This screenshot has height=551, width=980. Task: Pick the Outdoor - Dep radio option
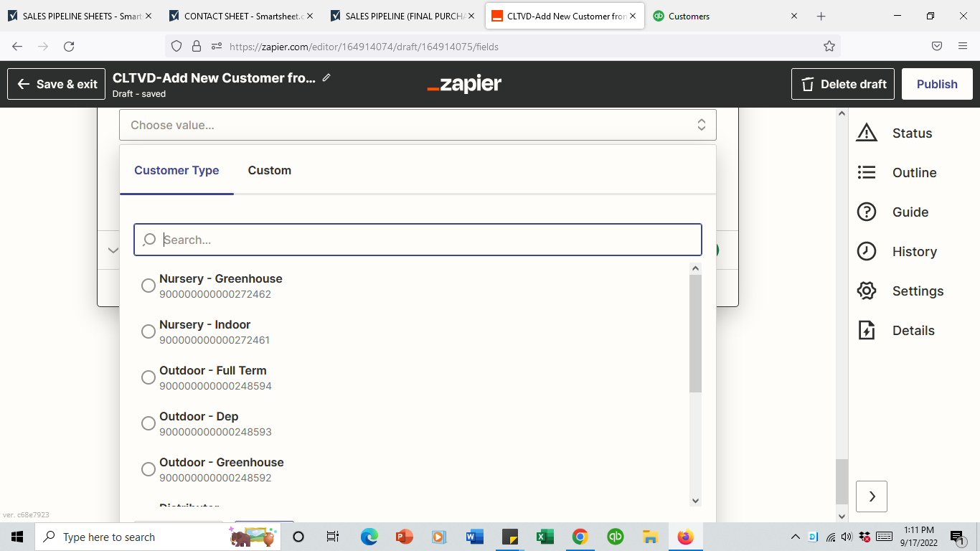(x=149, y=423)
